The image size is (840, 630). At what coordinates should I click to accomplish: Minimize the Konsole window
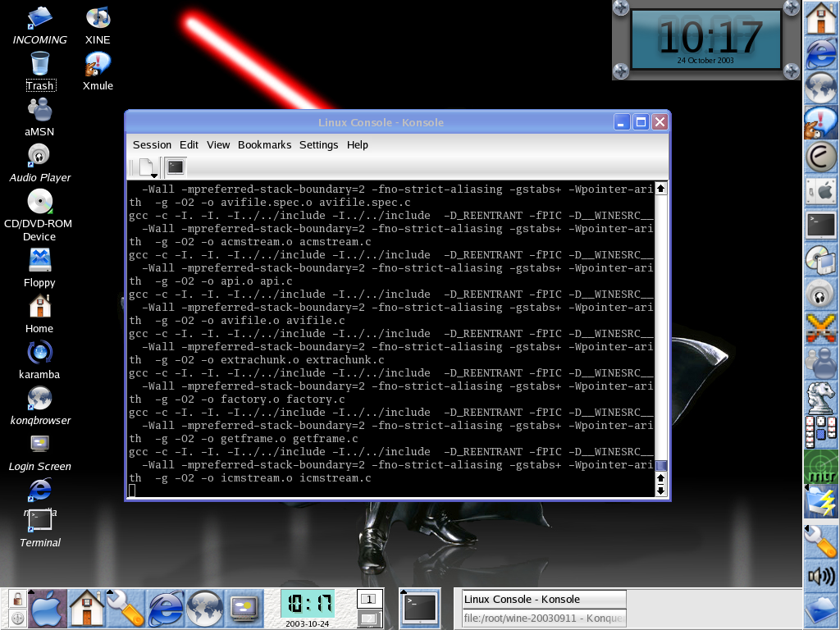tap(622, 122)
